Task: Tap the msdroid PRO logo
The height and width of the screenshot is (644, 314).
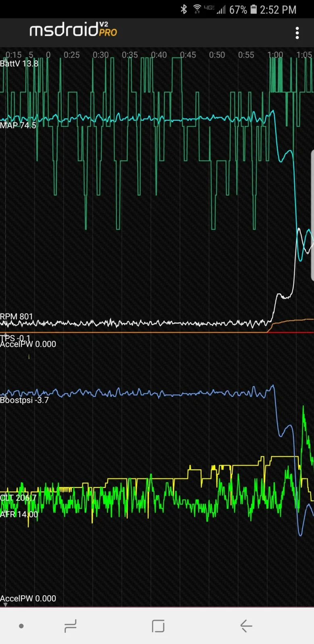Action: (x=73, y=30)
